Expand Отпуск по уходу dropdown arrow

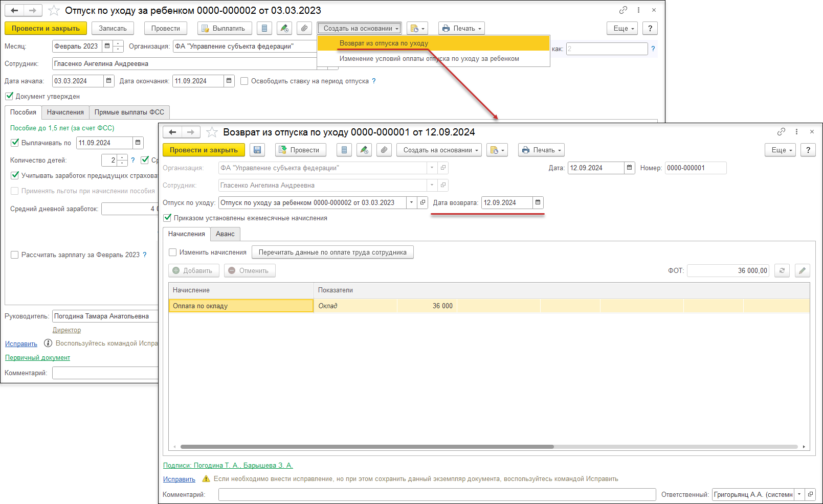[411, 202]
